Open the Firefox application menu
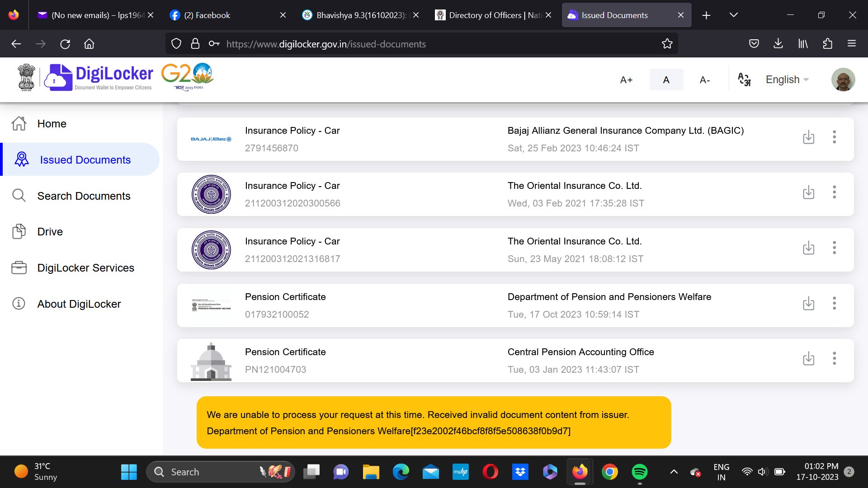Viewport: 868px width, 488px height. tap(852, 44)
